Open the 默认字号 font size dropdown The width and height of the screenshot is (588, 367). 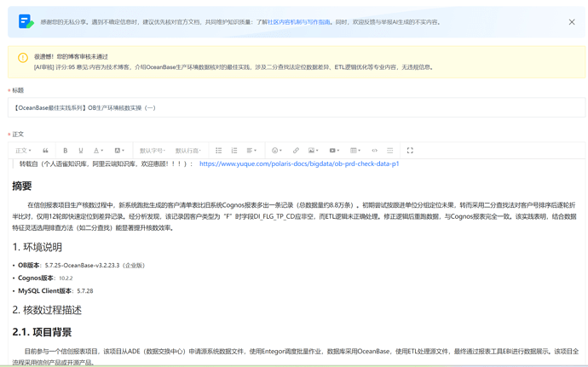click(x=153, y=151)
